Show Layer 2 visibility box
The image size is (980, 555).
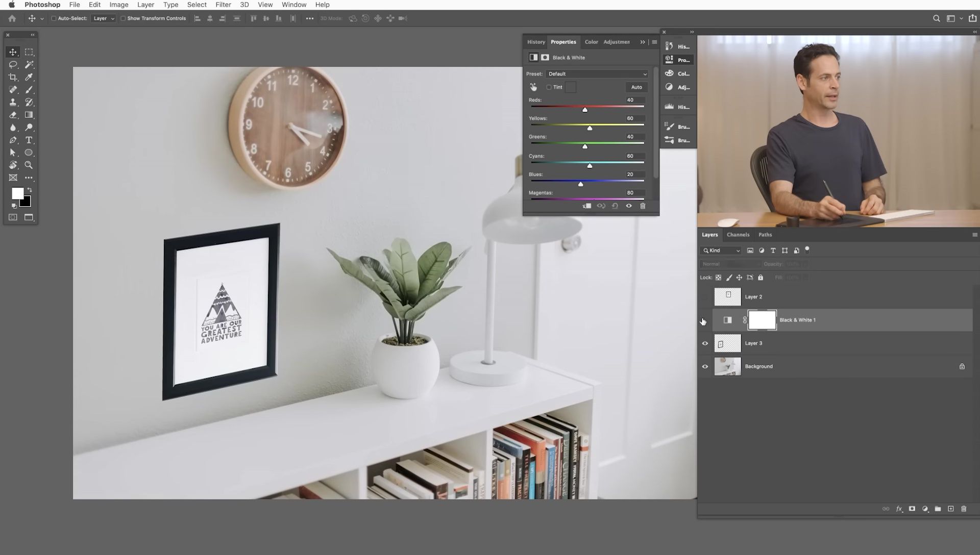705,297
